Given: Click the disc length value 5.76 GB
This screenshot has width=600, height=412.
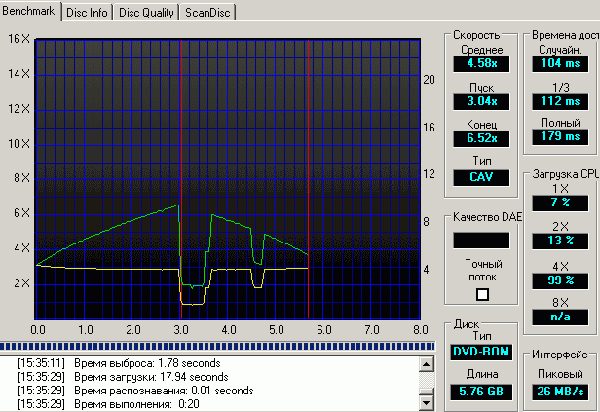Looking at the screenshot, I should [x=481, y=392].
